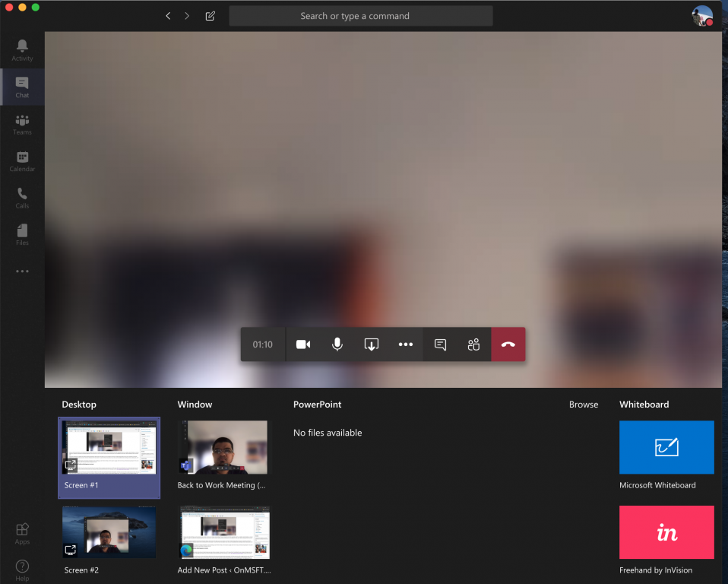Click the search or command box
The image size is (728, 584).
[361, 16]
